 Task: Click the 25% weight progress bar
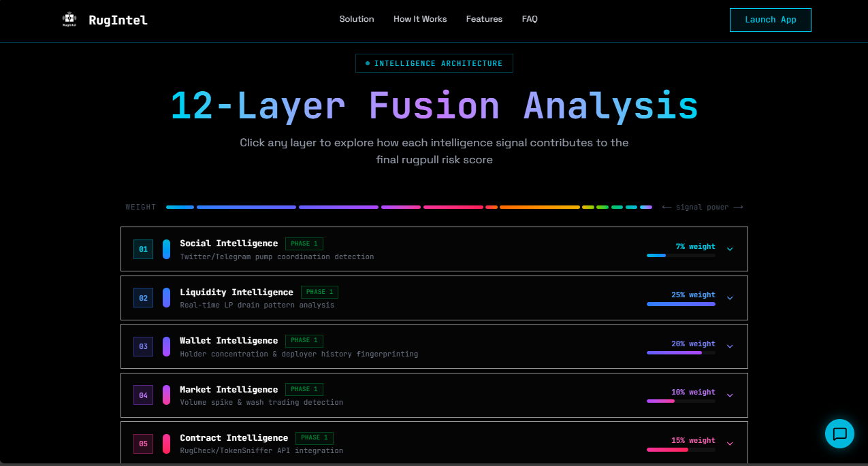point(681,304)
